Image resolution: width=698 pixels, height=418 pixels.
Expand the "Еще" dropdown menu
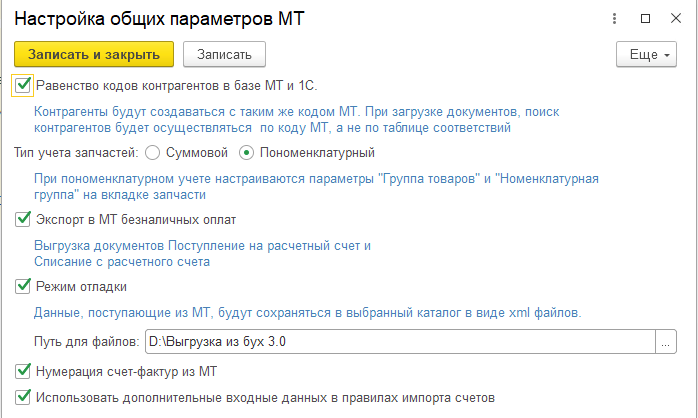[650, 54]
